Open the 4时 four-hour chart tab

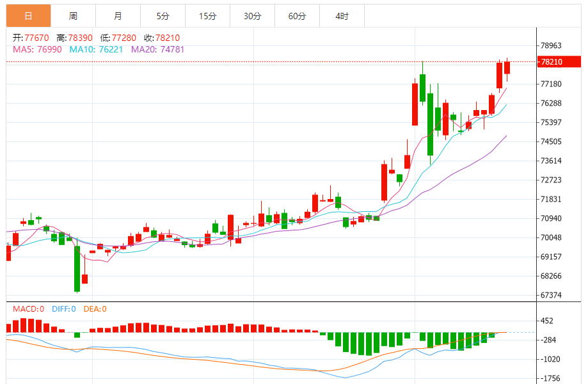[342, 16]
